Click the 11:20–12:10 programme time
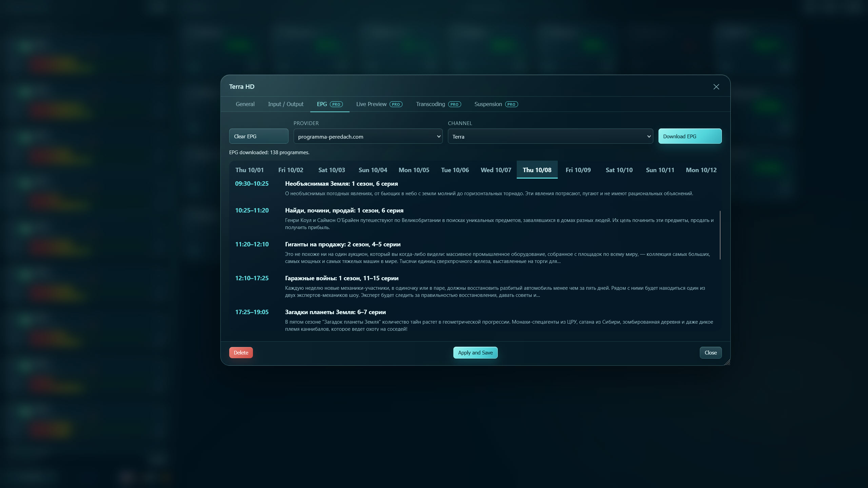868x488 pixels. (252, 244)
